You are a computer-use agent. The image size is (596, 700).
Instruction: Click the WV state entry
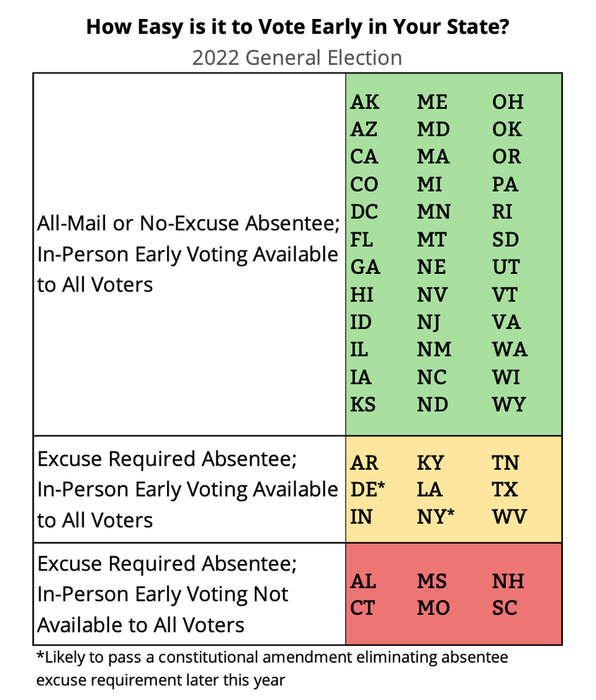[509, 517]
